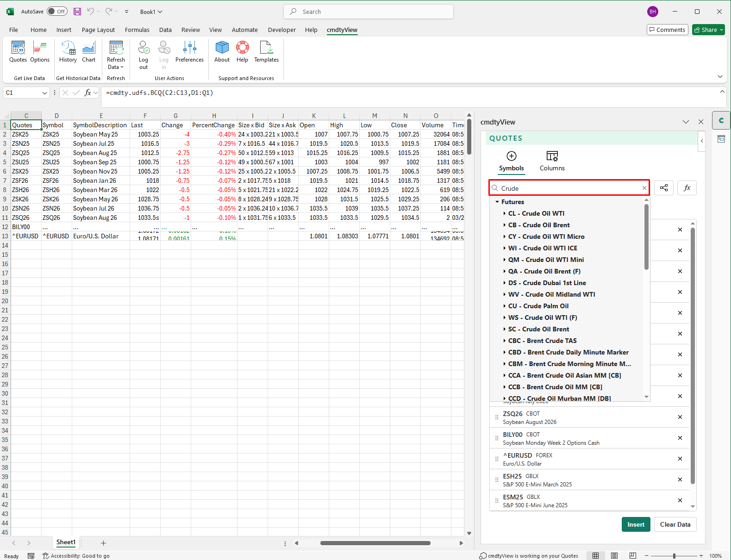Click the Crude symbol search field

pos(569,188)
